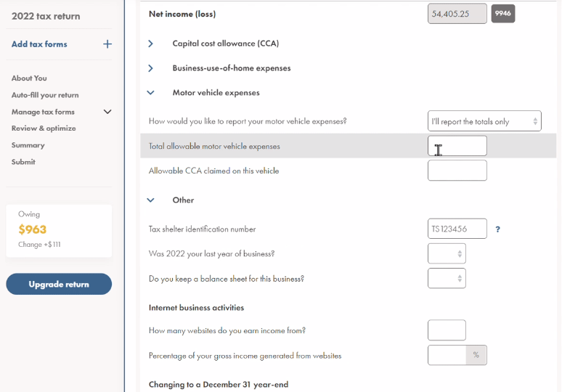Viewport: 562px width, 392px height.
Task: Collapse the Motor vehicle expenses section
Action: point(151,93)
